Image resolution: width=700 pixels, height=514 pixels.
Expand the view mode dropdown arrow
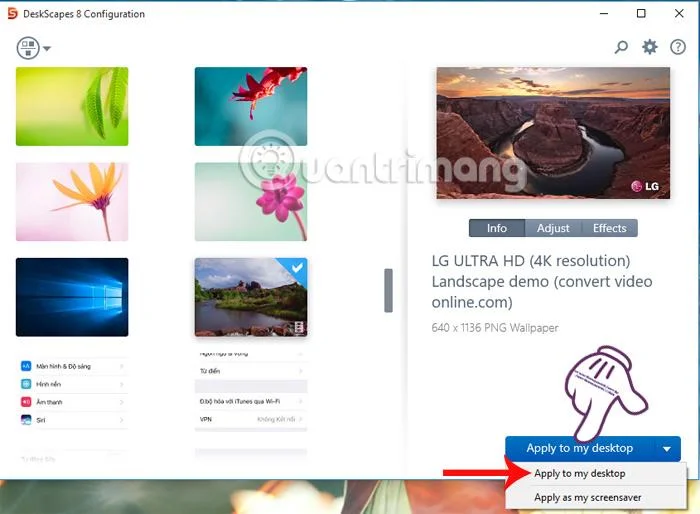pyautogui.click(x=47, y=48)
